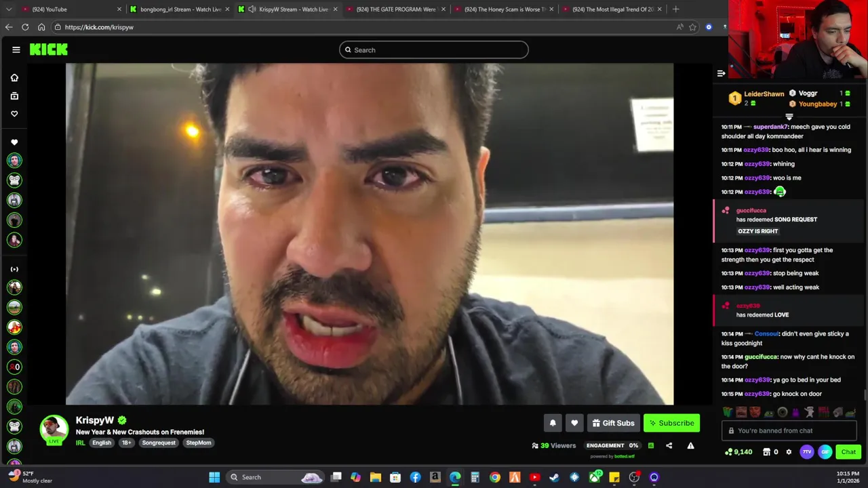Open Voggr's leaderboard entry
This screenshot has height=488, width=868.
(819, 94)
